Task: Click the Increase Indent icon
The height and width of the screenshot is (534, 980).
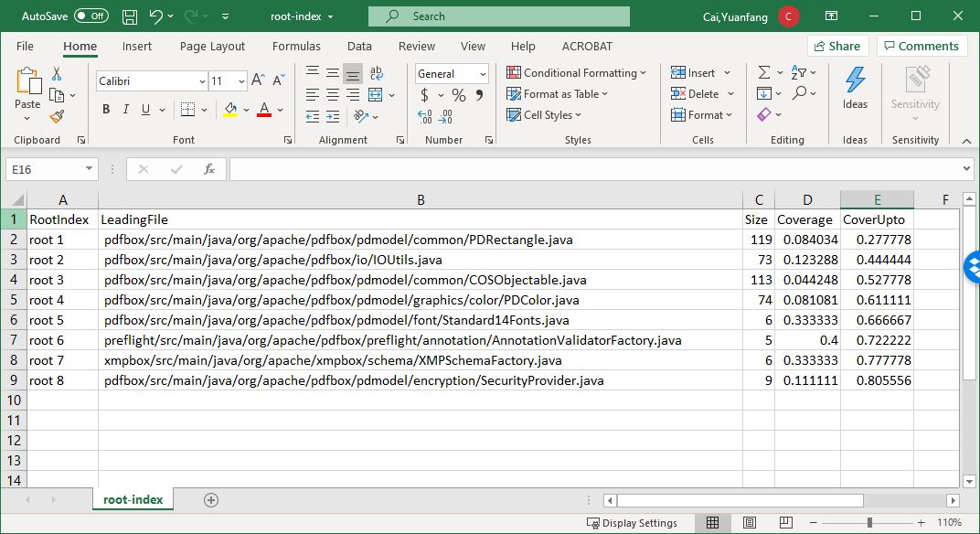Action: point(333,116)
